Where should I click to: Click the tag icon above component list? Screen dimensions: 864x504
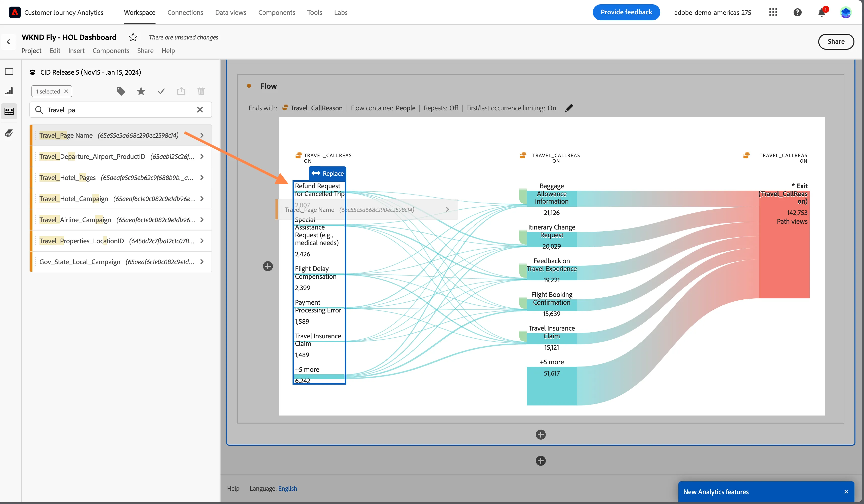[x=121, y=91]
